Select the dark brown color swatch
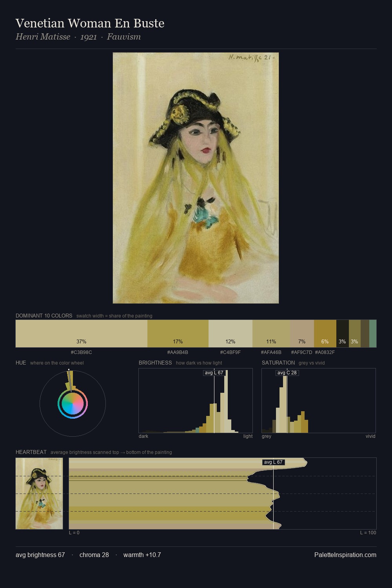 point(365,334)
